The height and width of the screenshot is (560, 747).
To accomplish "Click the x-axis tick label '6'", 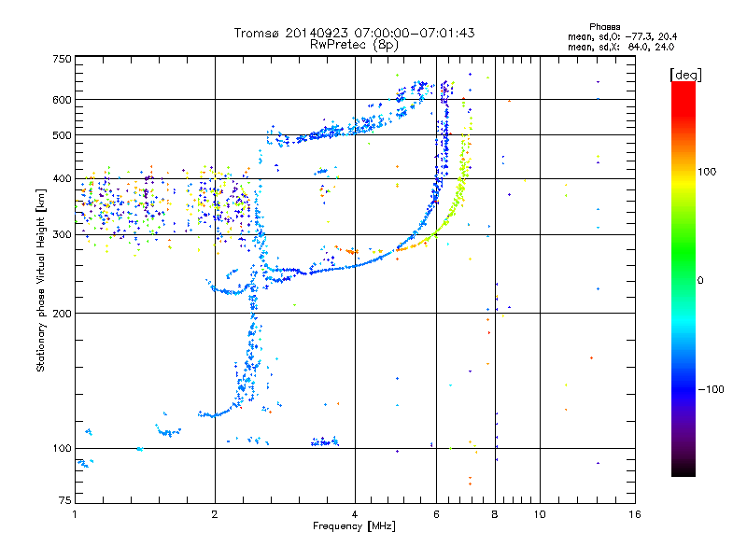I will (436, 514).
